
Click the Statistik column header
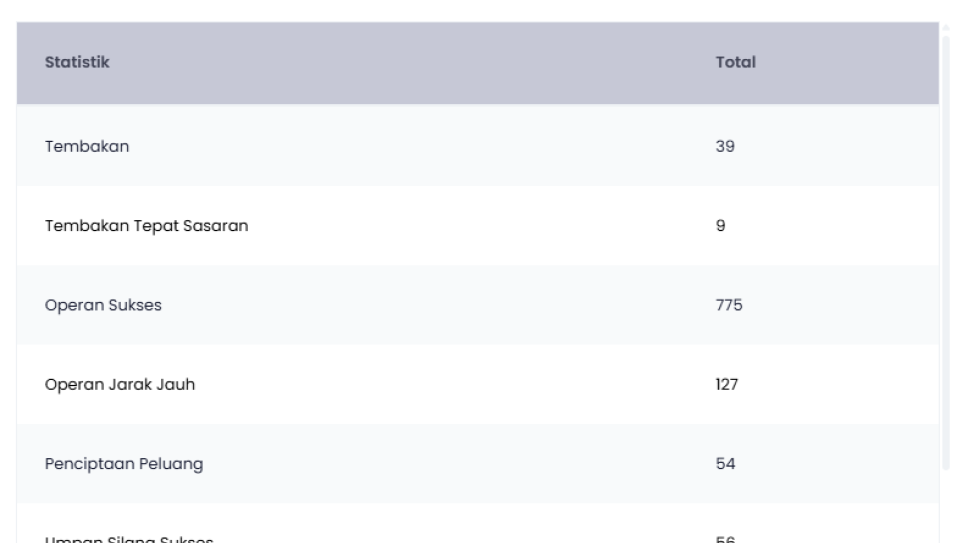(77, 63)
